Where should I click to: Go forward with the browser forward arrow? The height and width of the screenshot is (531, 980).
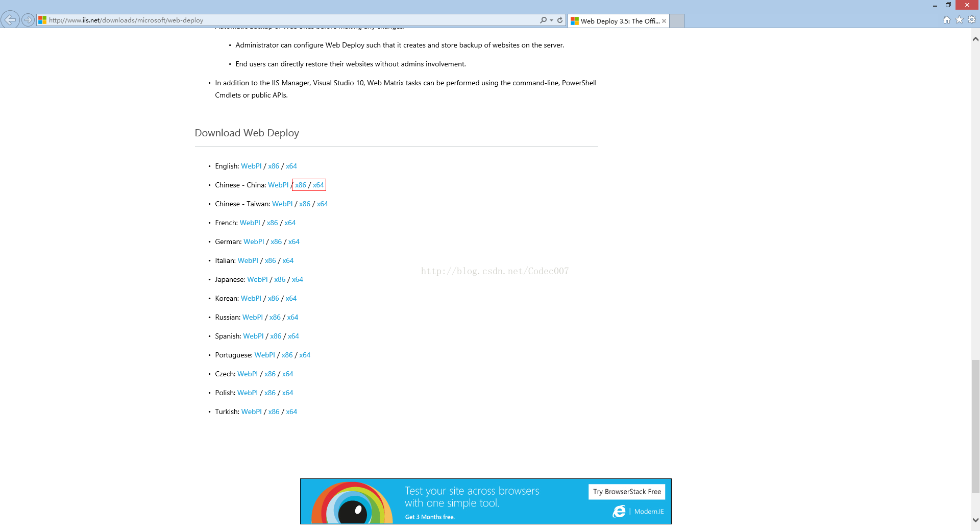(x=28, y=20)
